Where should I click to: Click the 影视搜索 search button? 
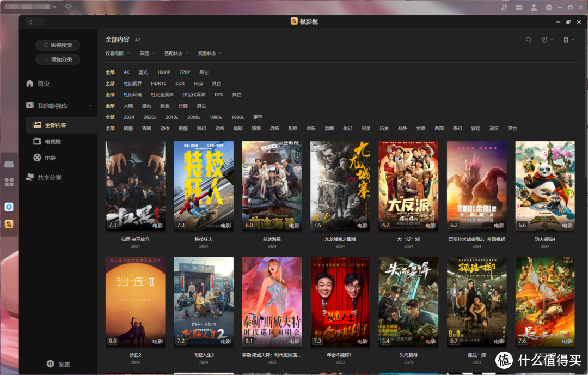click(58, 45)
